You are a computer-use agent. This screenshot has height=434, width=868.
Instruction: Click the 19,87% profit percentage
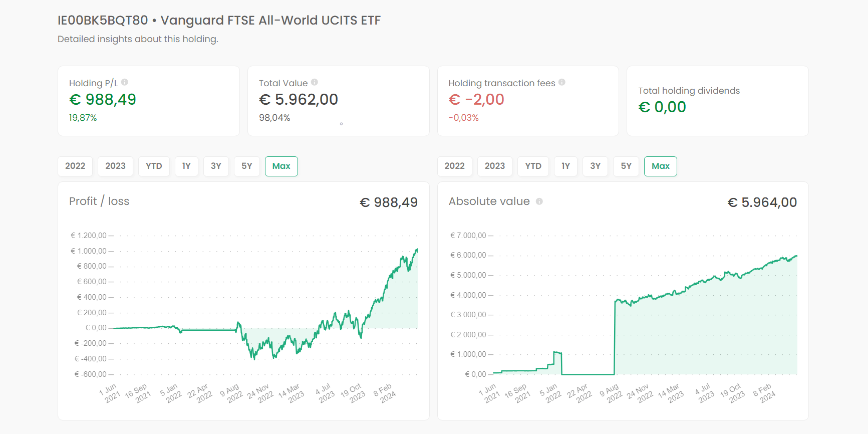tap(83, 118)
